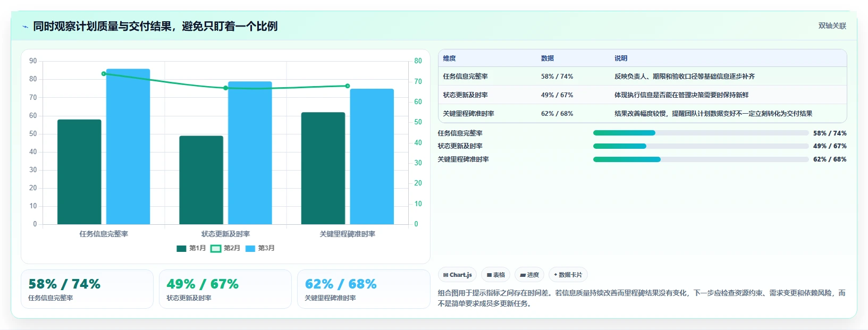Open the 58% / 74% 任务信息完整率 card
The height and width of the screenshot is (330, 868).
click(x=87, y=289)
